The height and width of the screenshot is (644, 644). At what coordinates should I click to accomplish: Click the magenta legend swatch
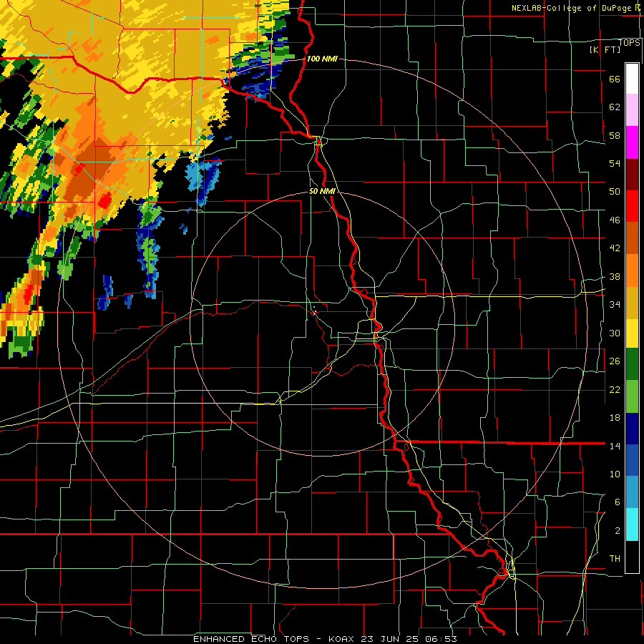point(632,142)
